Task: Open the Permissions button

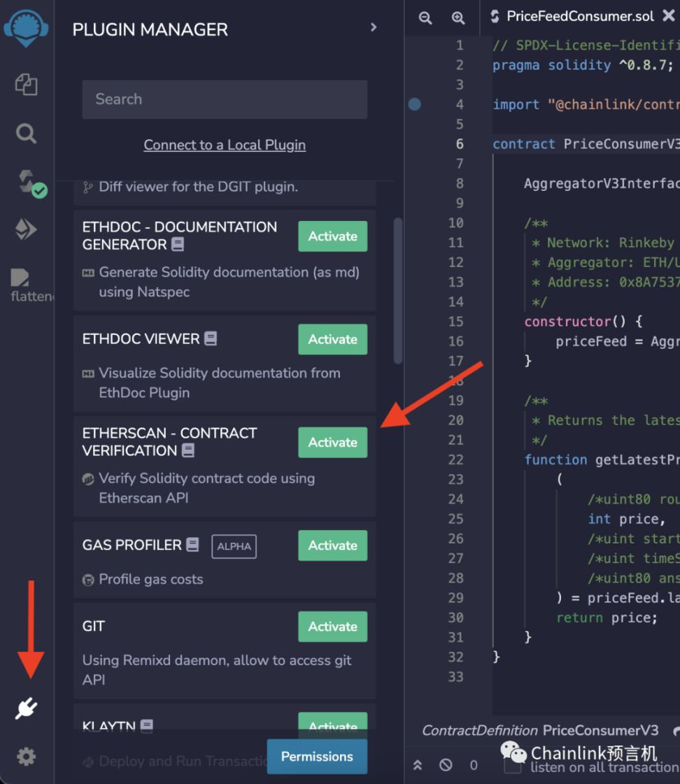Action: point(317,757)
